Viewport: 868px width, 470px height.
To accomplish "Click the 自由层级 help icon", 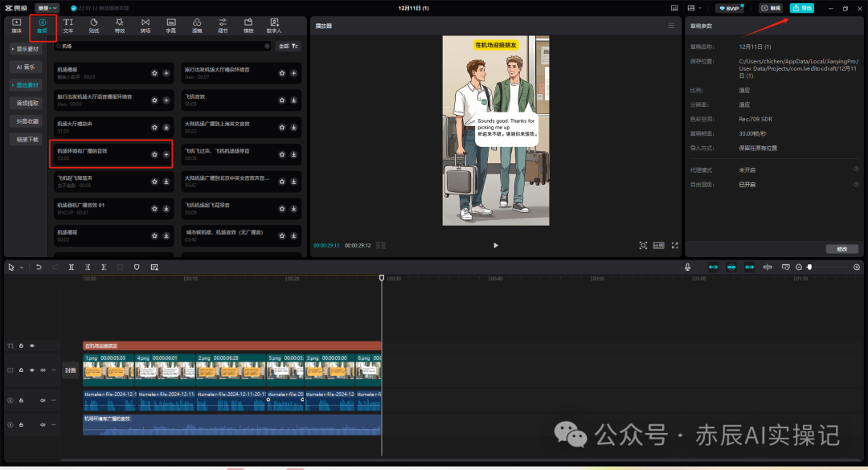I will click(x=856, y=184).
